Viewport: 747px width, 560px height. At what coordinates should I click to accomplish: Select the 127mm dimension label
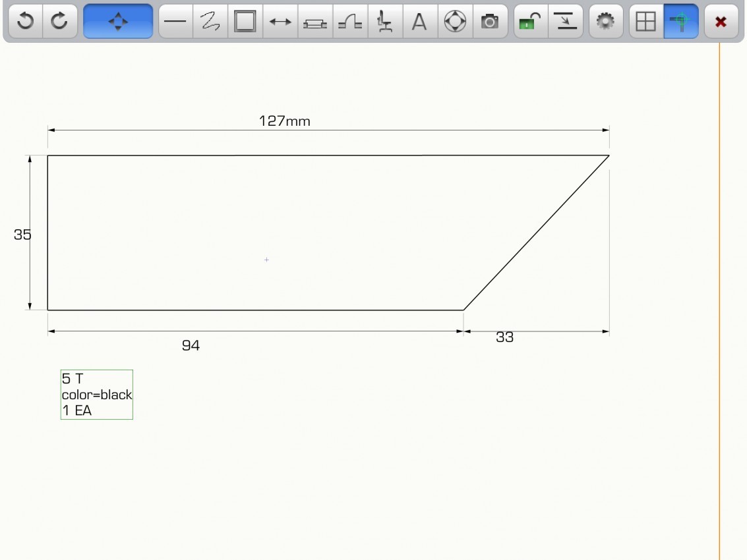(284, 121)
